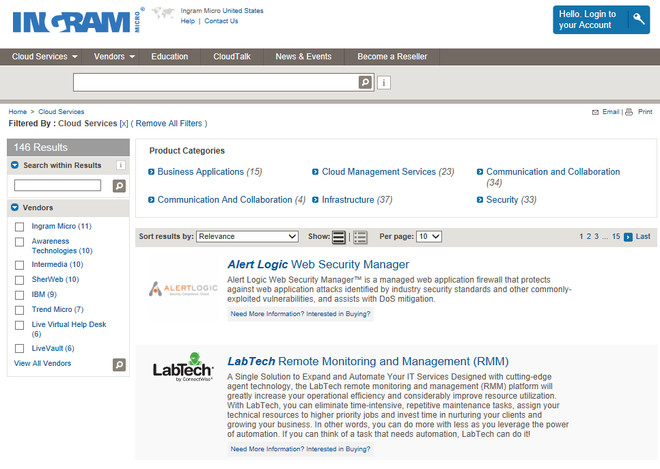The height and width of the screenshot is (469, 660).
Task: Click the main search magnifier icon
Action: pos(365,82)
